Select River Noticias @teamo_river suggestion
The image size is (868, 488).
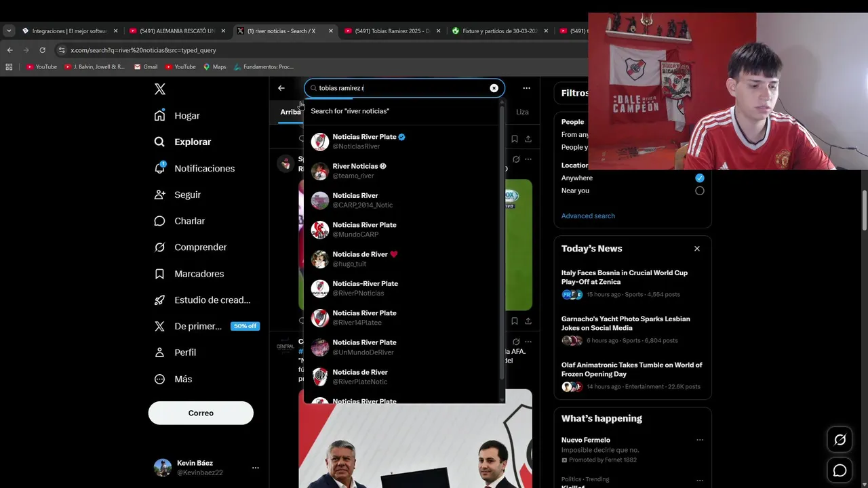pyautogui.click(x=401, y=171)
